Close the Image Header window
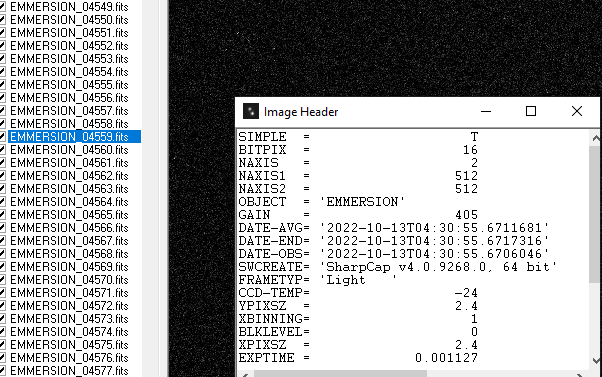 click(x=577, y=111)
